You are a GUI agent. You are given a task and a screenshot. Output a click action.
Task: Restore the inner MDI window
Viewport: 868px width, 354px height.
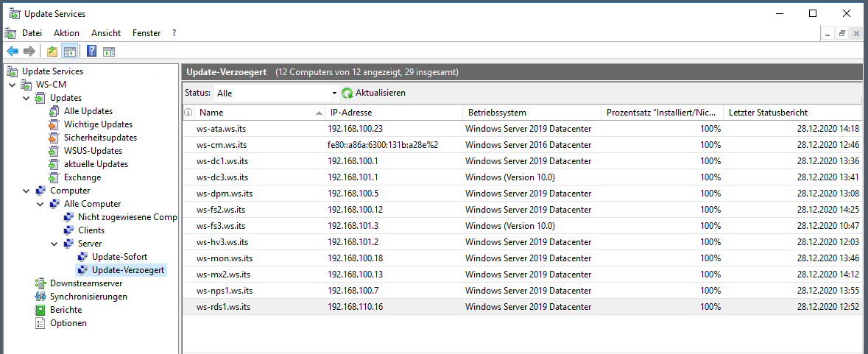(842, 34)
